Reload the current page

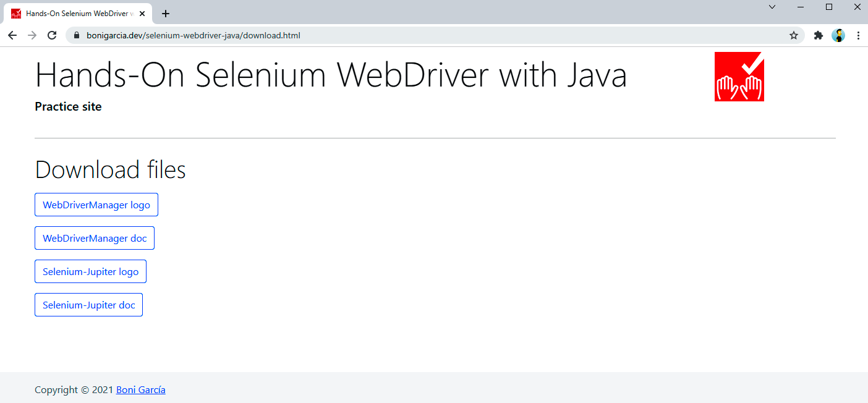click(52, 35)
